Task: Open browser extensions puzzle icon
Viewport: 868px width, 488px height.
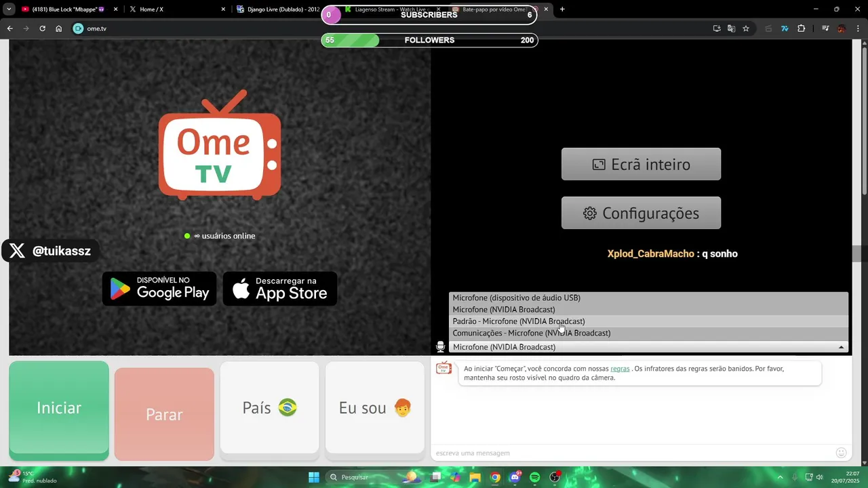Action: (801, 28)
